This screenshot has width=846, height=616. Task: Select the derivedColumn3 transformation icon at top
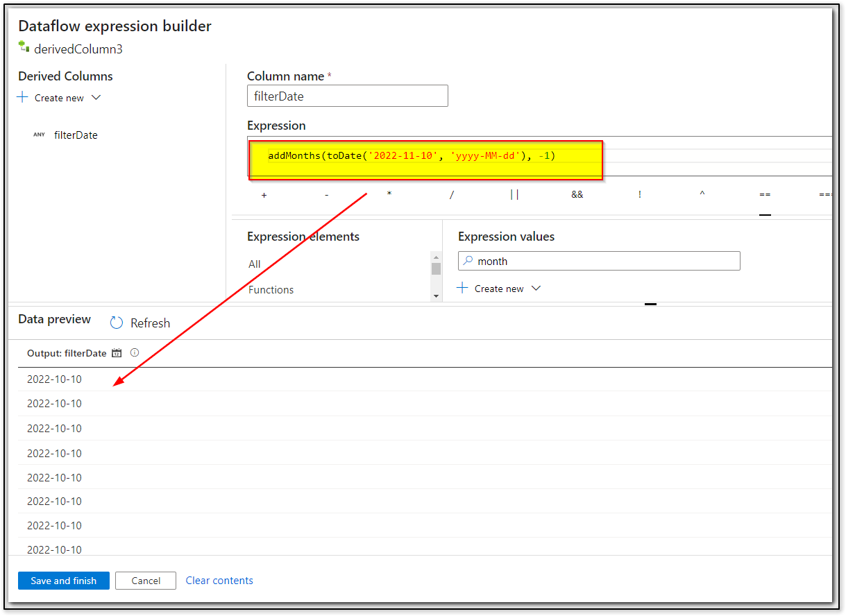click(x=24, y=48)
